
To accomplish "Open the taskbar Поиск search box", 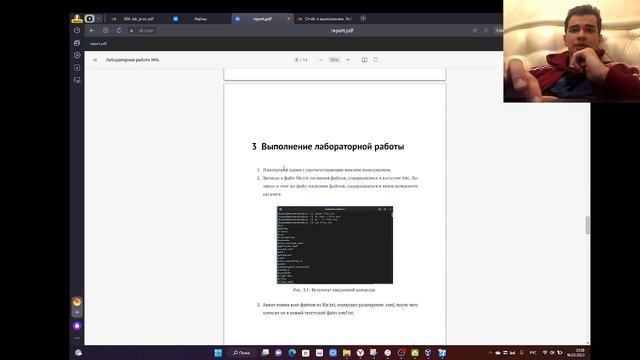I will tap(242, 353).
